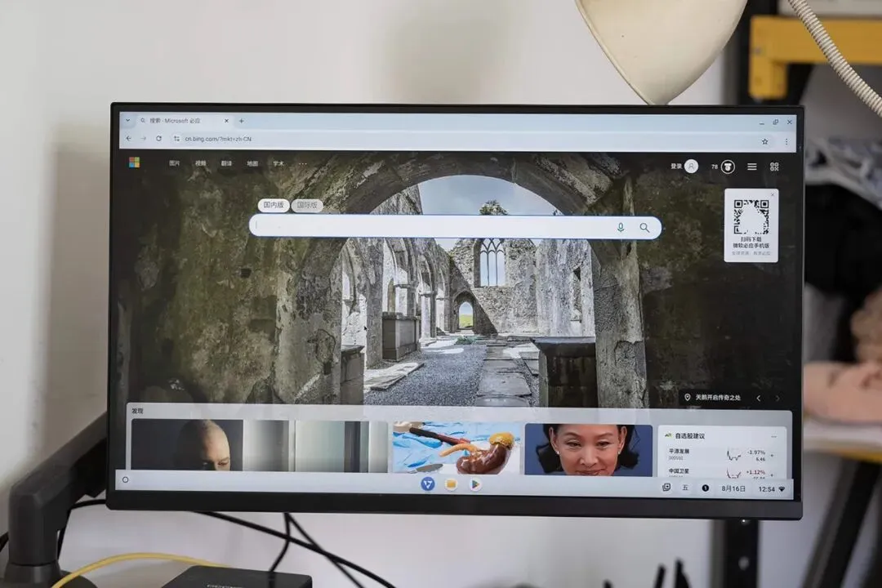Open the 翻译 translate section
The image size is (882, 588).
pos(227,163)
